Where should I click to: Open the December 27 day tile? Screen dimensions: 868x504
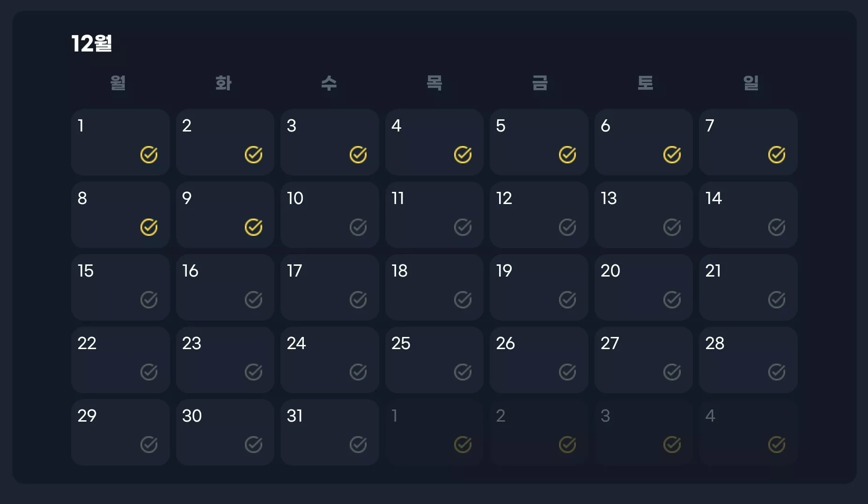(644, 360)
